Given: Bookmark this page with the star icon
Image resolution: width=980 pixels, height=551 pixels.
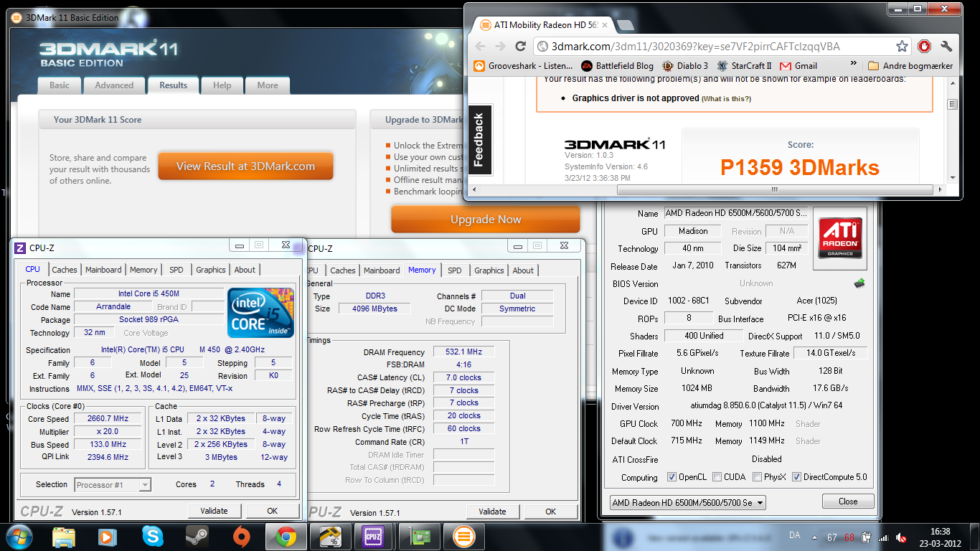Looking at the screenshot, I should click(902, 47).
